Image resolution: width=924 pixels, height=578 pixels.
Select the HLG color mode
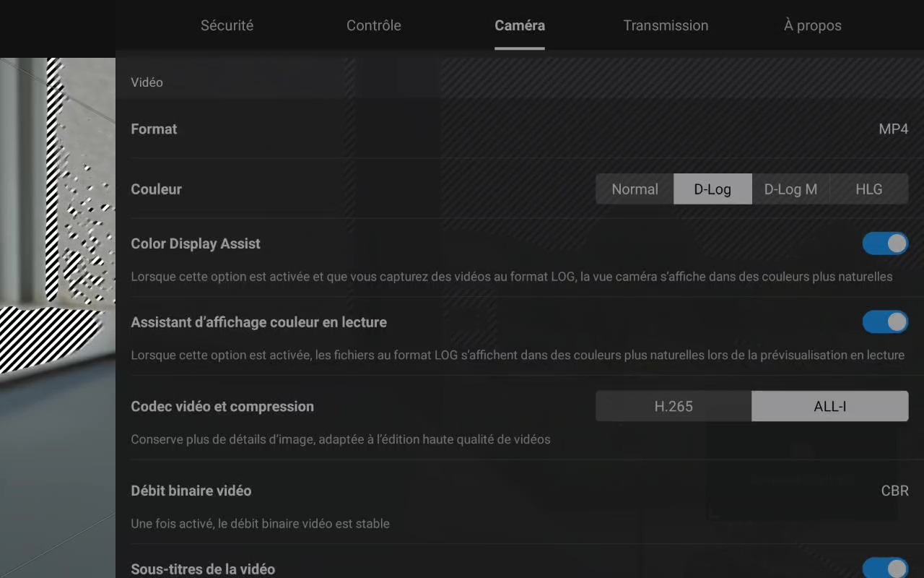[869, 189]
